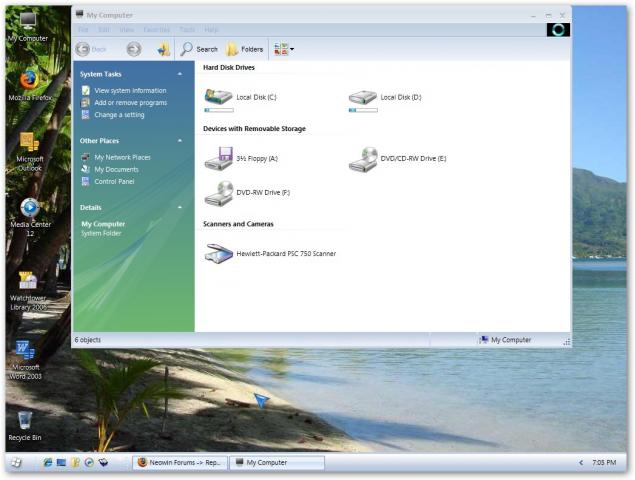Click the Back navigation button
Image resolution: width=635 pixels, height=480 pixels.
pos(91,49)
